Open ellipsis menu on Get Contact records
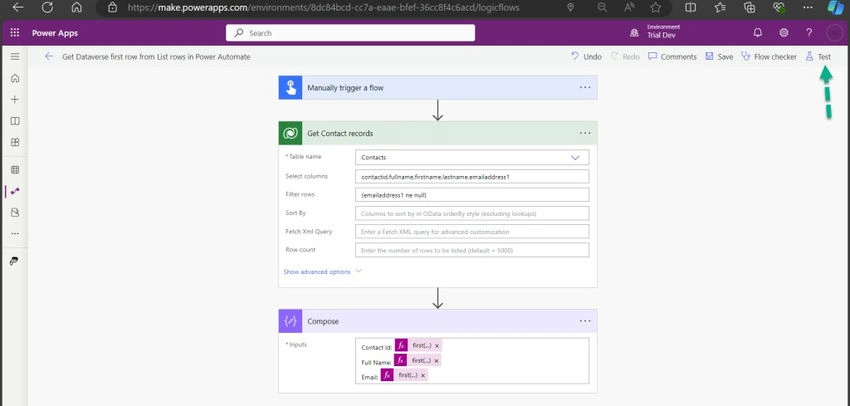This screenshot has height=406, width=850. point(585,133)
